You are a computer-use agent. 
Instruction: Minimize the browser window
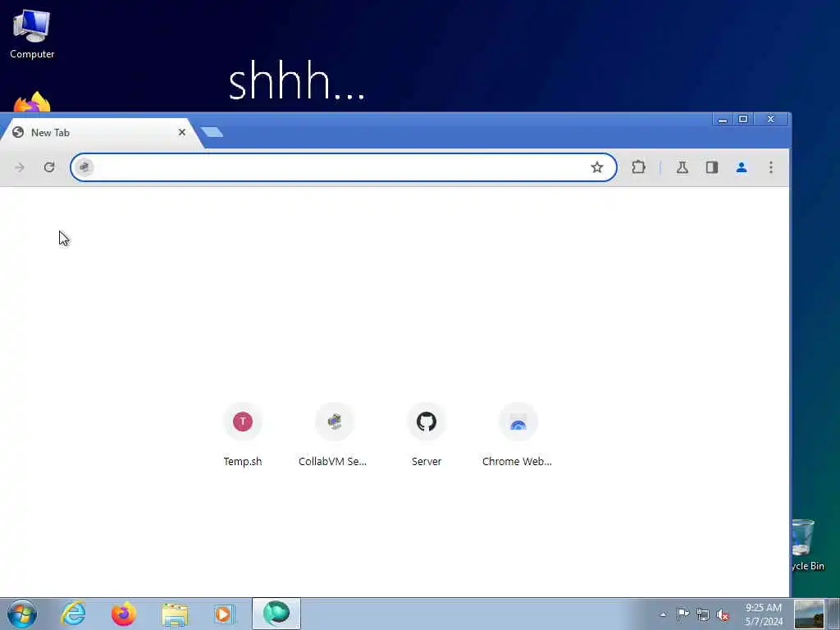click(x=723, y=119)
